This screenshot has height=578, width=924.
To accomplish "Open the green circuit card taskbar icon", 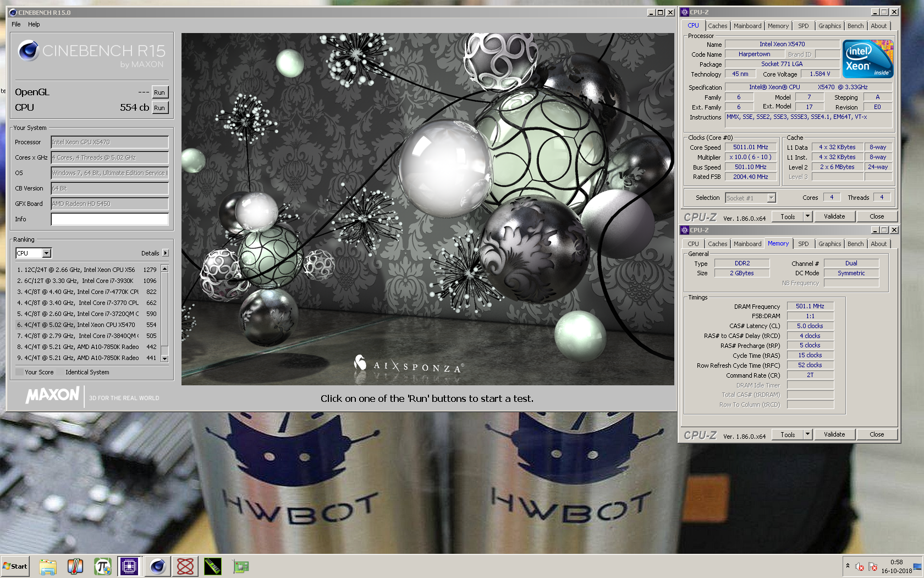I will [240, 566].
